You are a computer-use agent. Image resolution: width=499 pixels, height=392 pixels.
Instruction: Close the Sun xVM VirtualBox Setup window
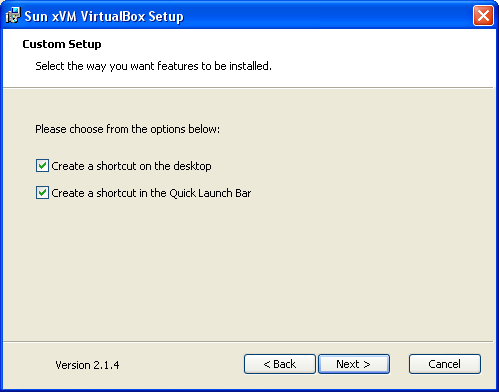pos(483,15)
